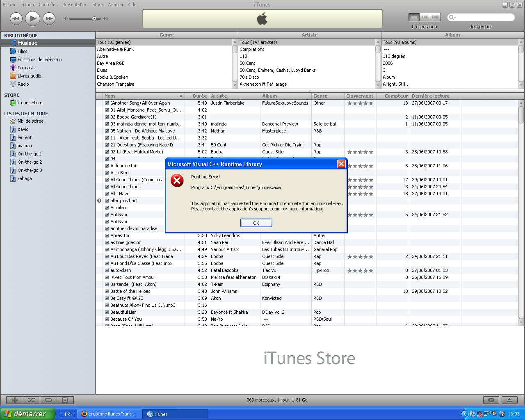Mute via the low-volume speaker icon

tap(66, 18)
